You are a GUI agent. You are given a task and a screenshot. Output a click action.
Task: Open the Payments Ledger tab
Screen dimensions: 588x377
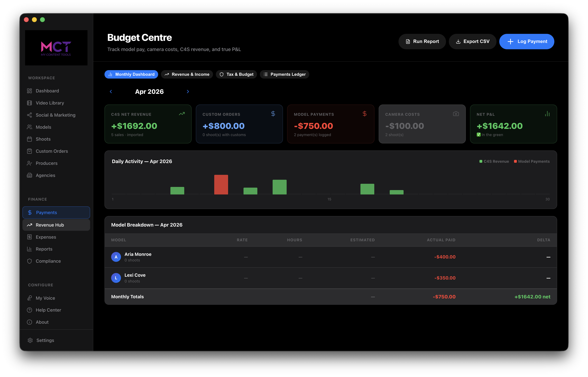284,74
